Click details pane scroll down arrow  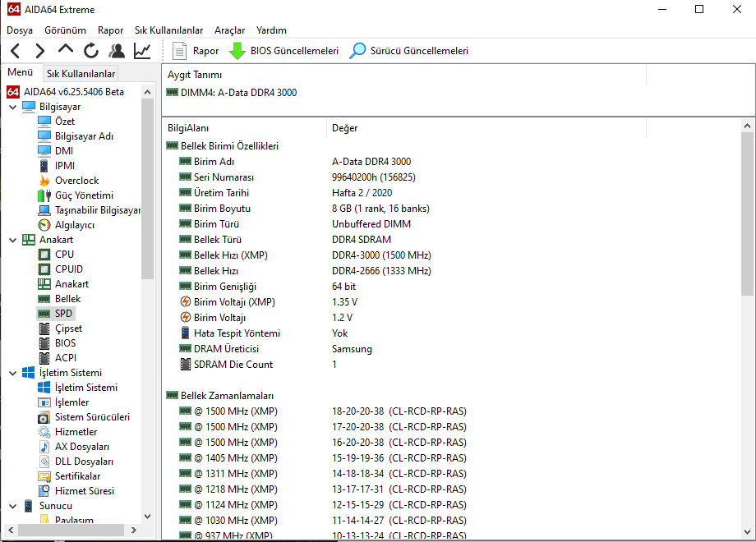(x=747, y=532)
